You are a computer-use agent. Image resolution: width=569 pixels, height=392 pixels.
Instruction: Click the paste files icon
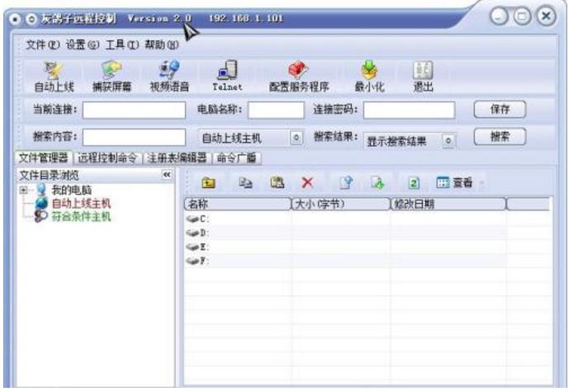277,182
